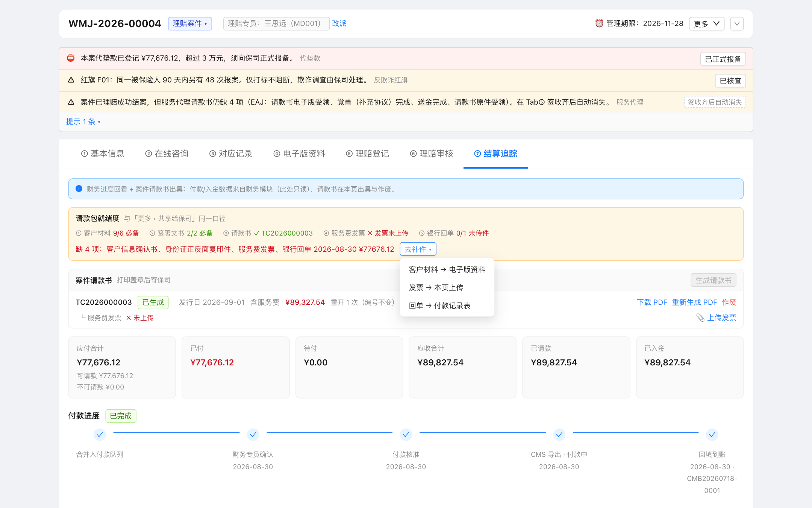Switch to 对应记录 tab

click(x=231, y=154)
